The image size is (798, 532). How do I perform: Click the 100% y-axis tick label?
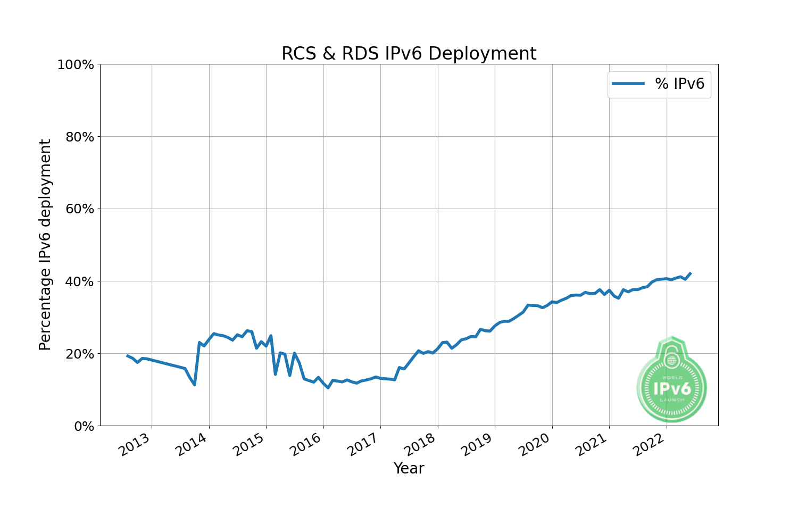point(75,65)
